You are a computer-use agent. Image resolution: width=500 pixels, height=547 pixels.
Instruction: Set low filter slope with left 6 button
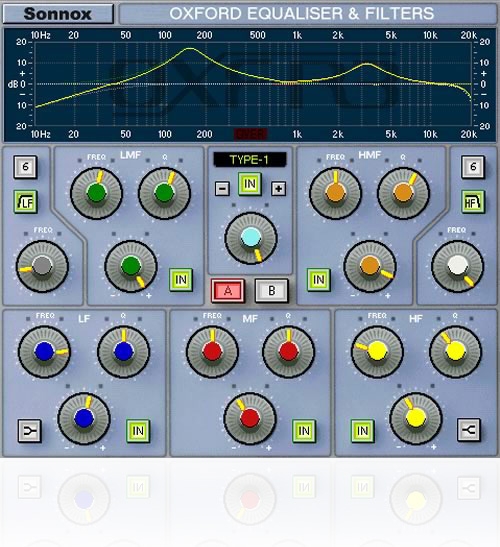(25, 167)
